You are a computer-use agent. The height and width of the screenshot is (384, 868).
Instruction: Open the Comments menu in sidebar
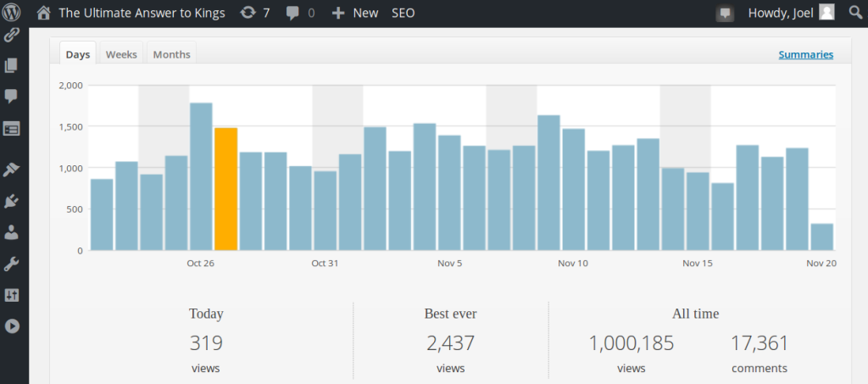(12, 96)
